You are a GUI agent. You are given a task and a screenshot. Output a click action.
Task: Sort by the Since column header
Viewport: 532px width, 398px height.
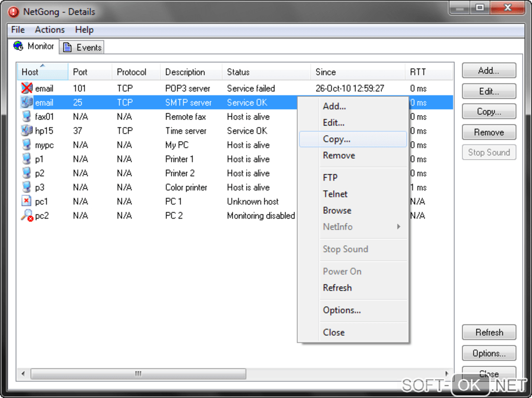358,72
